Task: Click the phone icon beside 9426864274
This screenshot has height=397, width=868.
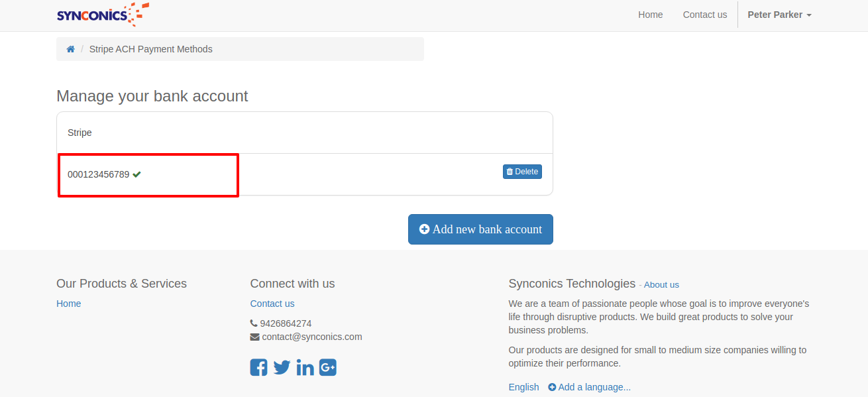Action: (254, 323)
